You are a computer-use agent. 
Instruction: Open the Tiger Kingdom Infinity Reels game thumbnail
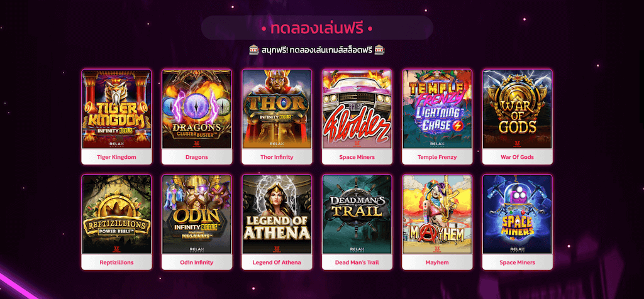click(116, 109)
